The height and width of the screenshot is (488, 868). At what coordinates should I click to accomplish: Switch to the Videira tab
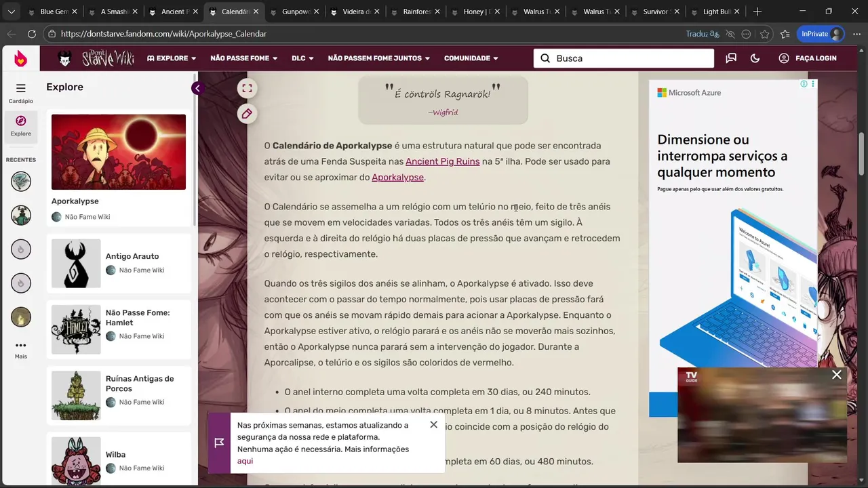[x=355, y=12]
